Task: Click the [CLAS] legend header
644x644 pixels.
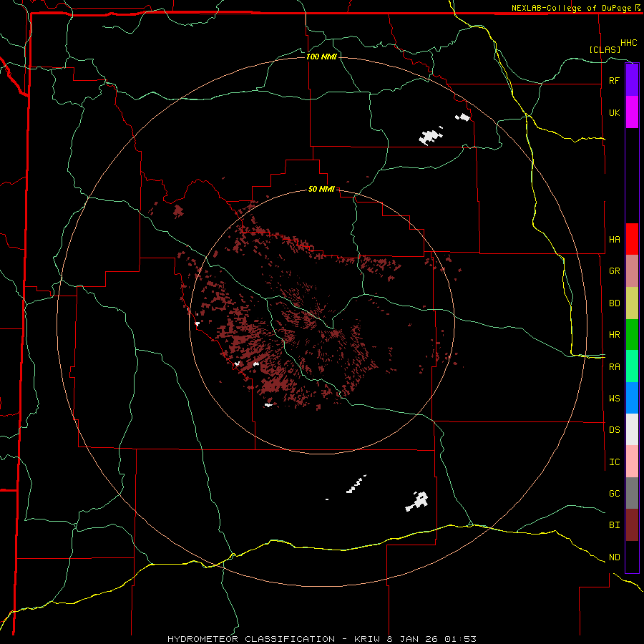Action: [x=605, y=49]
